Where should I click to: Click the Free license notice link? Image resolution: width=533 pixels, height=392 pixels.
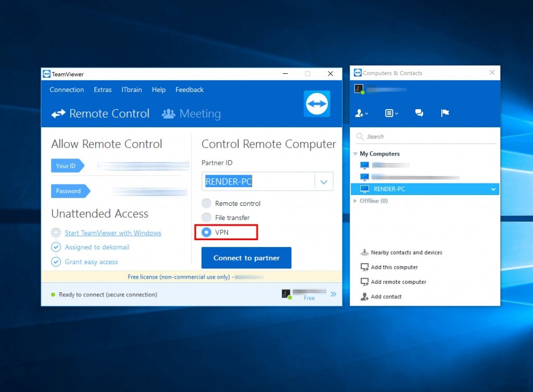pyautogui.click(x=179, y=277)
